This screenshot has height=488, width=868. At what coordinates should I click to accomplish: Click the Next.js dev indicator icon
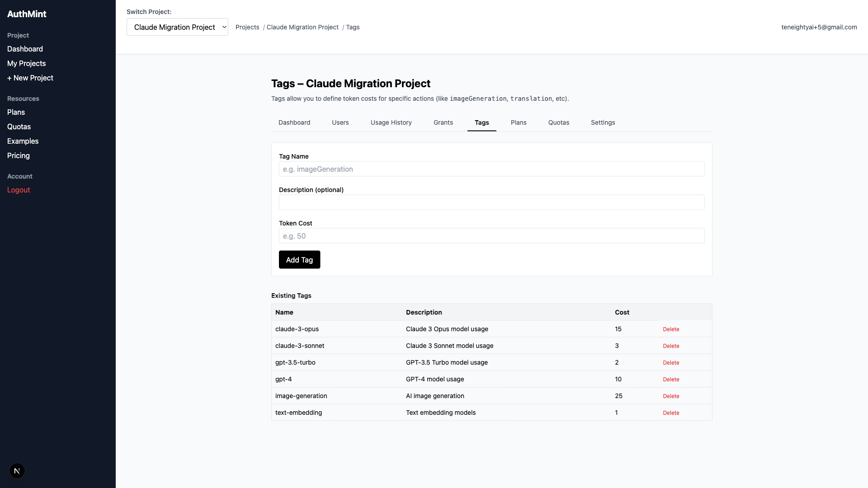tap(17, 471)
